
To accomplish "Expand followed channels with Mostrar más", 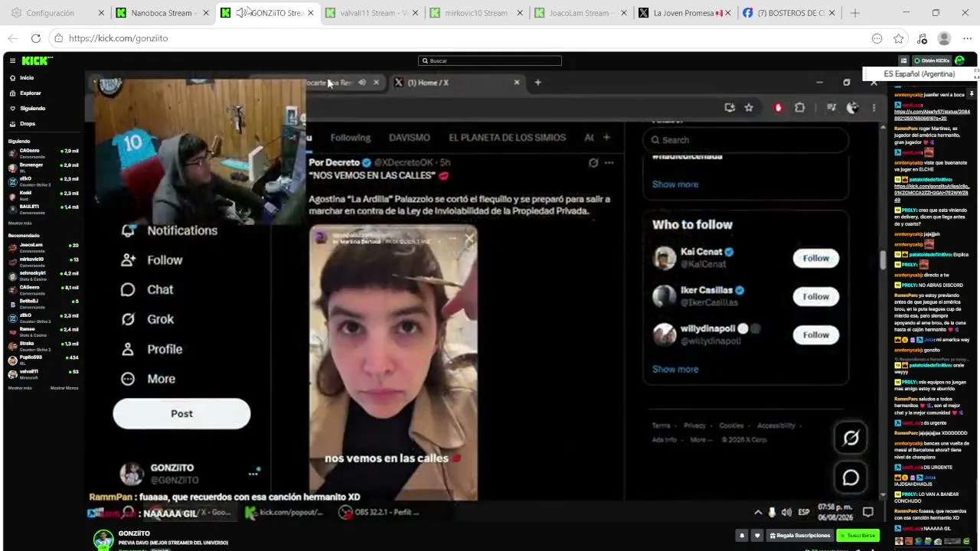I will click(20, 223).
